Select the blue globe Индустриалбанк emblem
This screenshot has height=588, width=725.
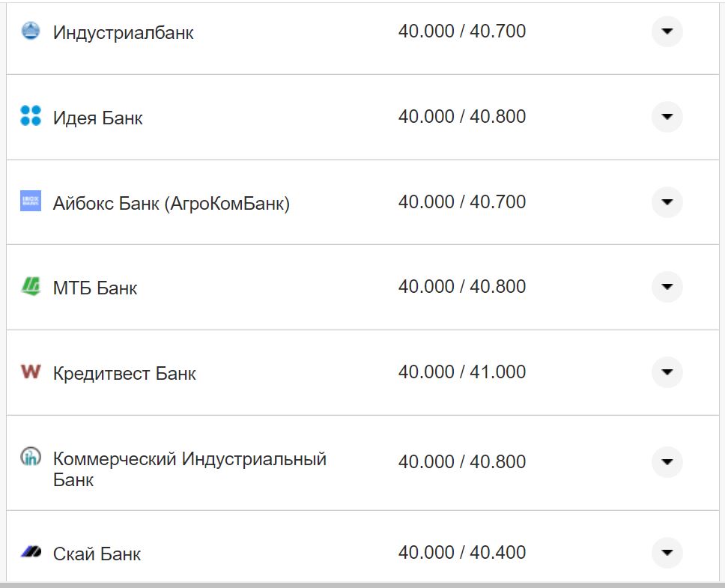click(30, 31)
